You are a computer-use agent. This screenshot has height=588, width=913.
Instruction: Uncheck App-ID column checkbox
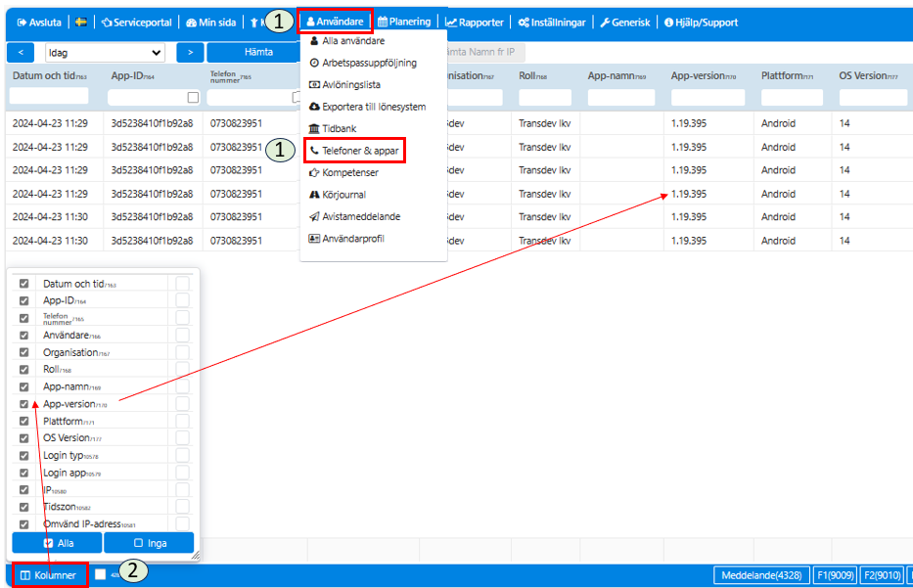tap(23, 301)
